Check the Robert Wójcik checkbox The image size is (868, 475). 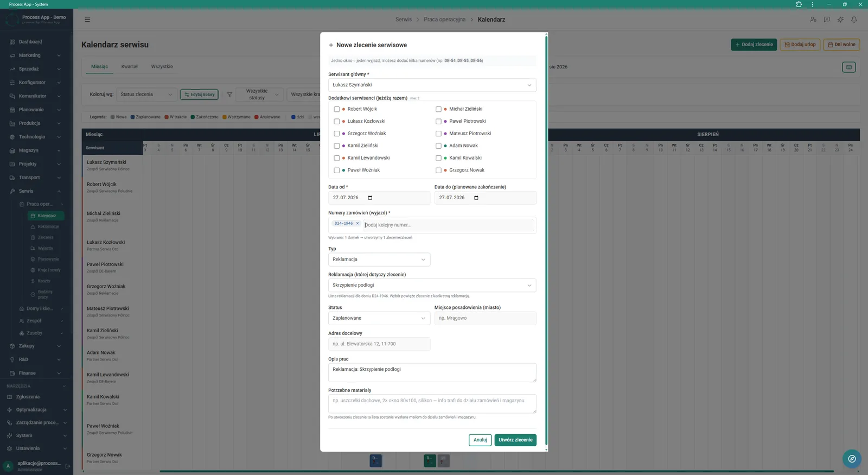pyautogui.click(x=336, y=109)
